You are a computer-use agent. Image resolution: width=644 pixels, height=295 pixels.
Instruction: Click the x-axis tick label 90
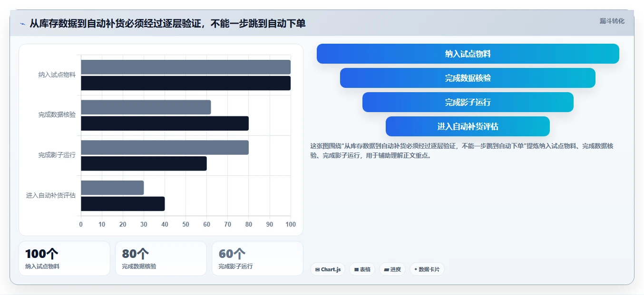pyautogui.click(x=269, y=224)
